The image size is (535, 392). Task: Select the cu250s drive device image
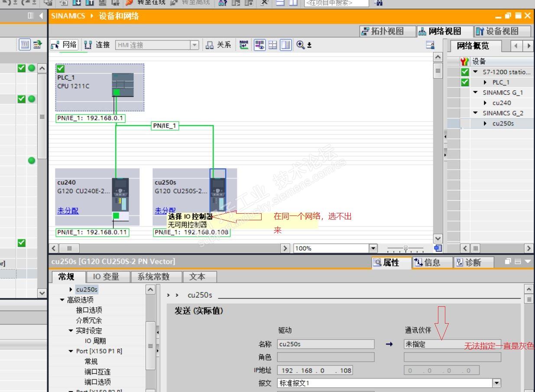click(x=217, y=194)
